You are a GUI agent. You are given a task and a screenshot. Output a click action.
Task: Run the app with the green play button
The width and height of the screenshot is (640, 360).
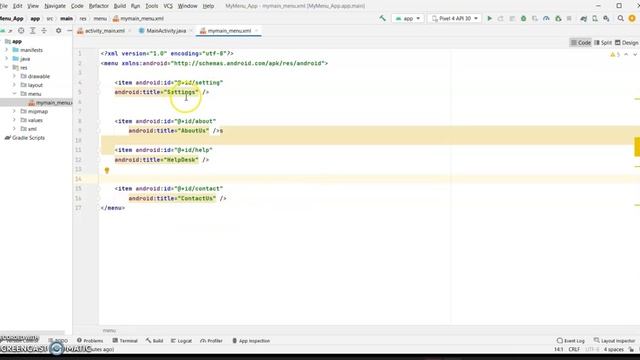pos(489,18)
